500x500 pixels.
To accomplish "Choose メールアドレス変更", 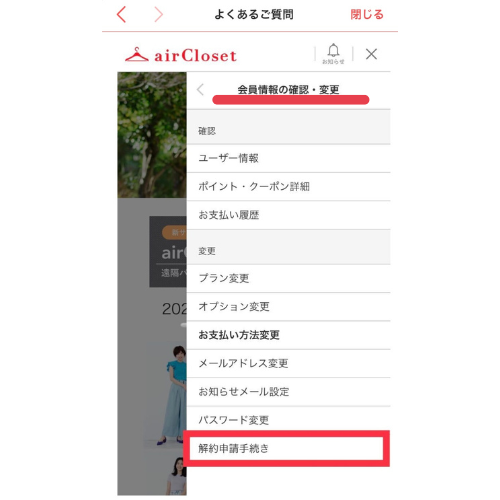I will (288, 363).
